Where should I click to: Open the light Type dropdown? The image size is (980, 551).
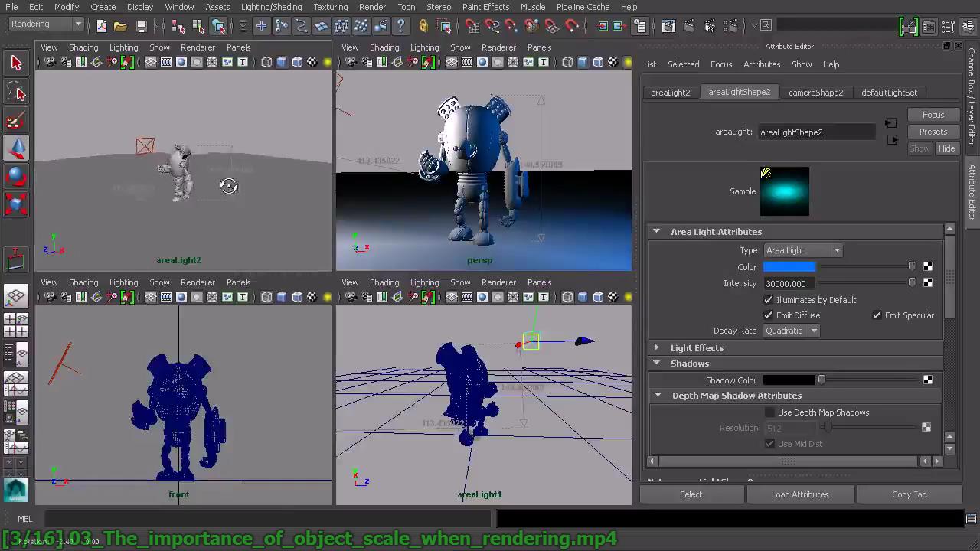pos(802,250)
